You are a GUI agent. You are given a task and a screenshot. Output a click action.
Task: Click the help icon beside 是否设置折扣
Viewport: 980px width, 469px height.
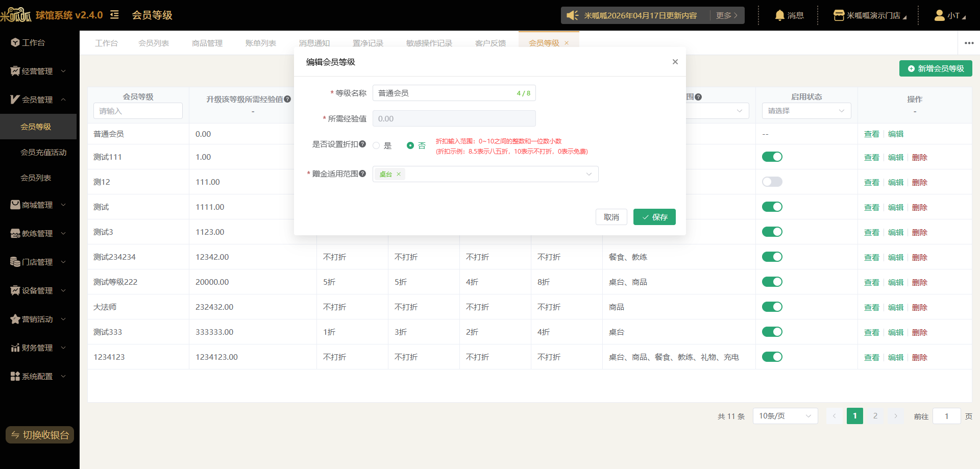[362, 144]
